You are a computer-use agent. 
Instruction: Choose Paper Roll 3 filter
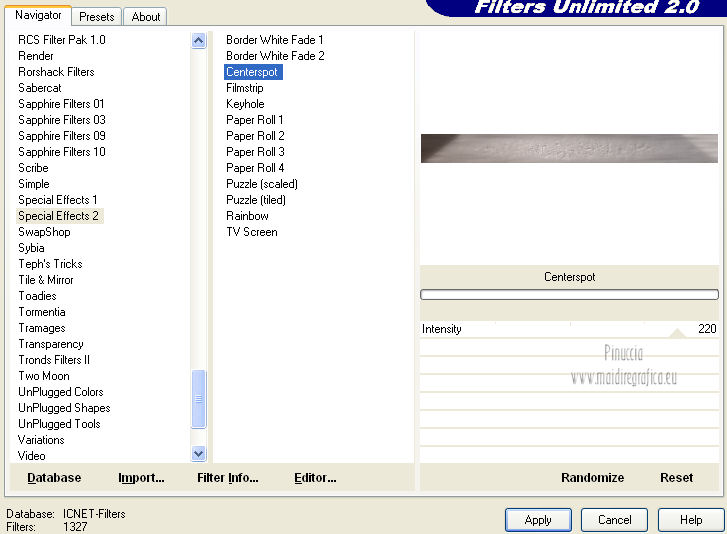pos(255,152)
